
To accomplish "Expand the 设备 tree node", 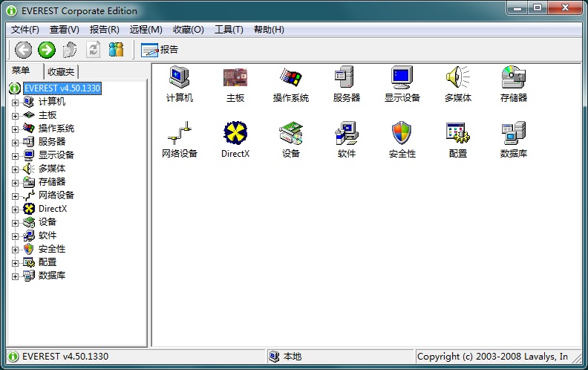I will click(x=15, y=224).
